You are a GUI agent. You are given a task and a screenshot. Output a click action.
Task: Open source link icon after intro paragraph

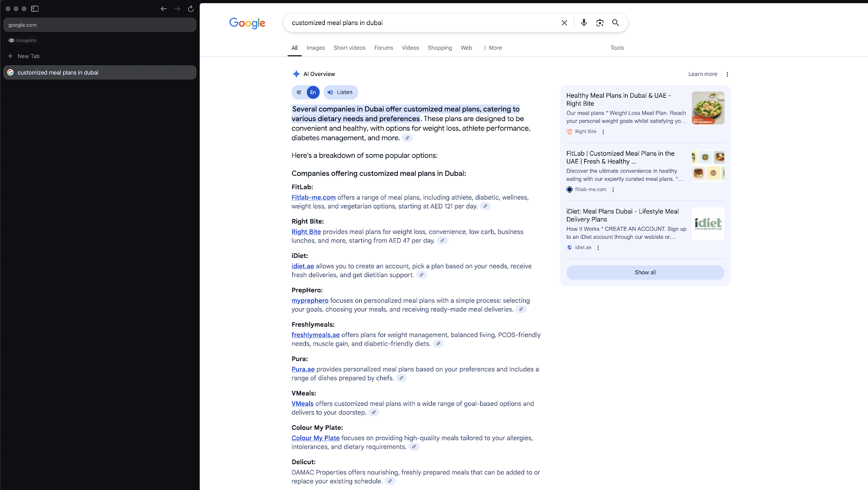407,138
